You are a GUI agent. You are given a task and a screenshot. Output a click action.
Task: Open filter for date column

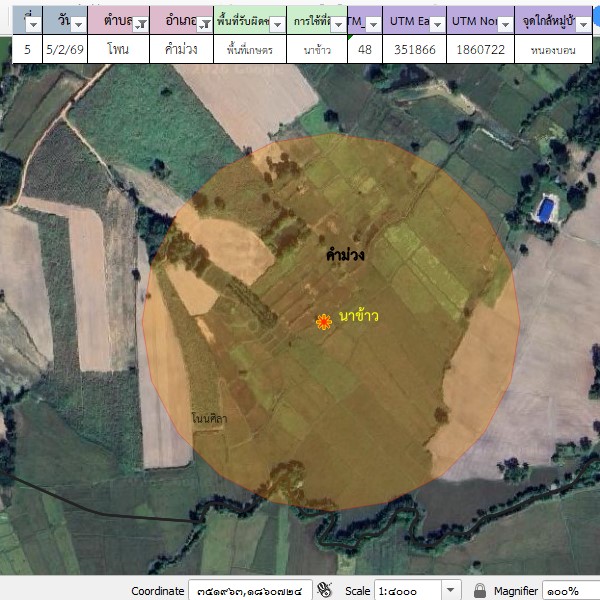79,23
